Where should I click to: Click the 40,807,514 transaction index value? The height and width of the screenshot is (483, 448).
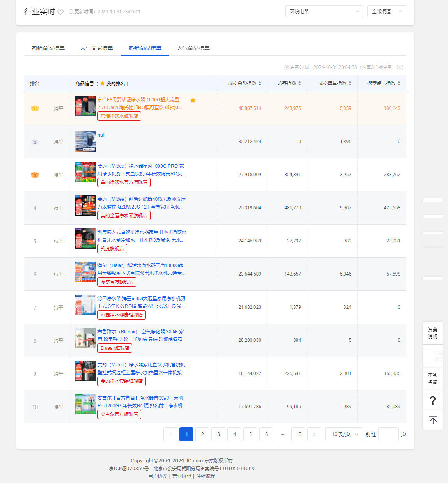(x=250, y=108)
